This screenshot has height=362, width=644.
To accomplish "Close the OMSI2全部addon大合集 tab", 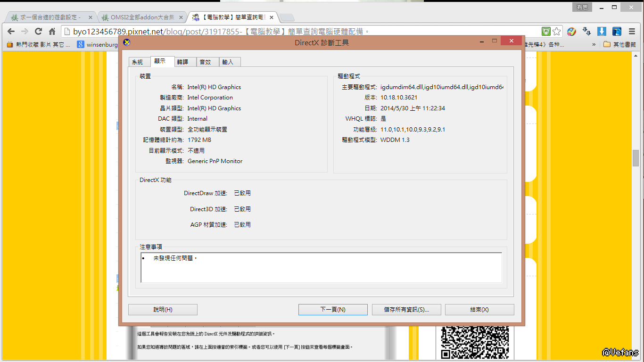I will pos(181,17).
